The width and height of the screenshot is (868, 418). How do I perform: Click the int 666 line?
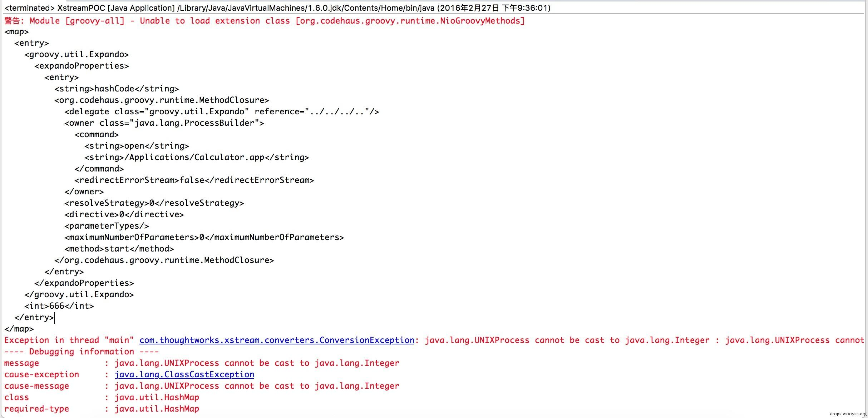pos(59,306)
